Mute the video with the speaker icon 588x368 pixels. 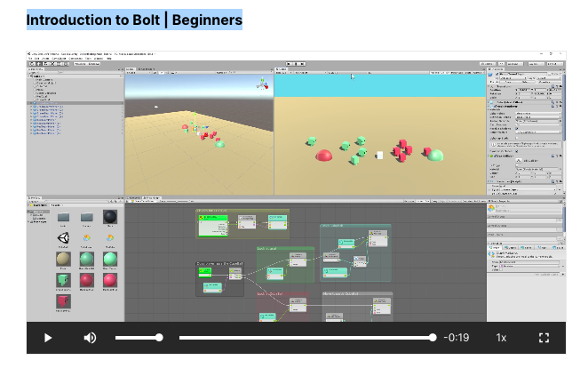(90, 338)
